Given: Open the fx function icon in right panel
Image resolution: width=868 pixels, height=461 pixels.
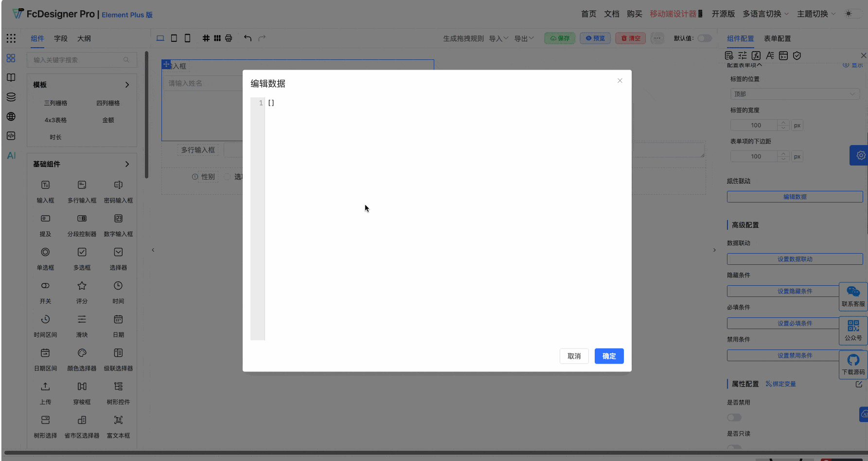Looking at the screenshot, I should [756, 55].
